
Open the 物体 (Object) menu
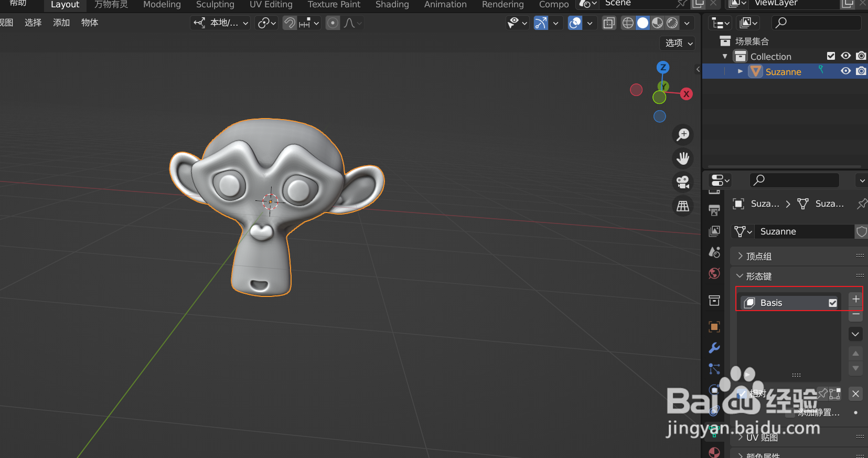[x=90, y=23]
